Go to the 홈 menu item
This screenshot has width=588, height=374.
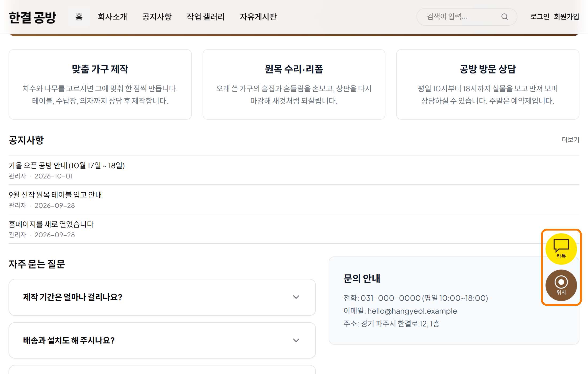click(x=79, y=17)
